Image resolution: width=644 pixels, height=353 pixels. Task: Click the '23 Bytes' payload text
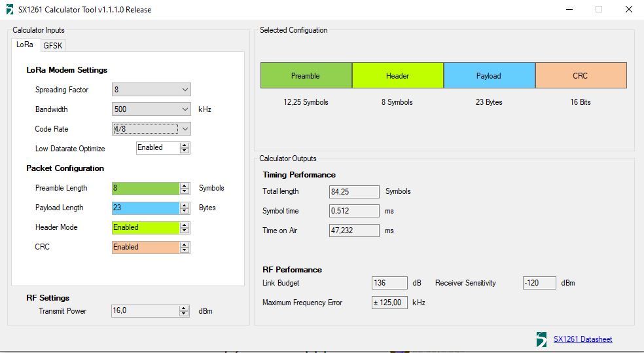(x=489, y=102)
